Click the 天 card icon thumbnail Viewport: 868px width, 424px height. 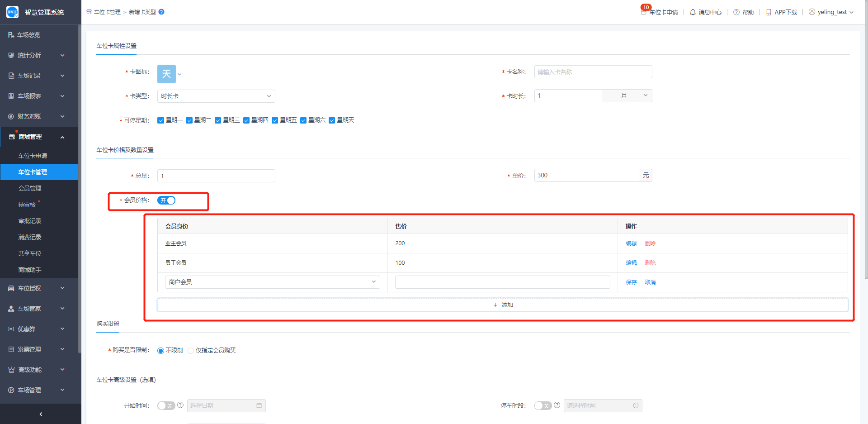[166, 74]
